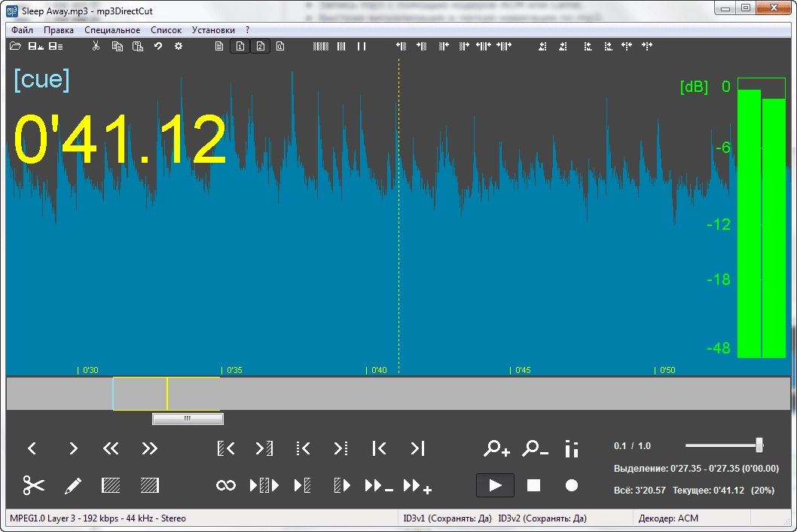The image size is (797, 532).
Task: Jump to file start with |< icon
Action: [379, 448]
